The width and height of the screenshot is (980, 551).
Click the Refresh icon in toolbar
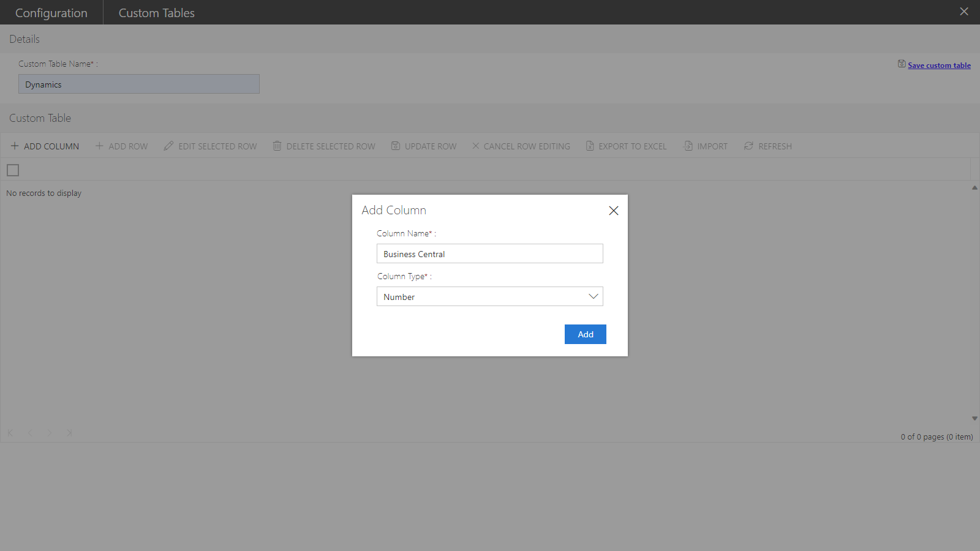click(x=748, y=146)
